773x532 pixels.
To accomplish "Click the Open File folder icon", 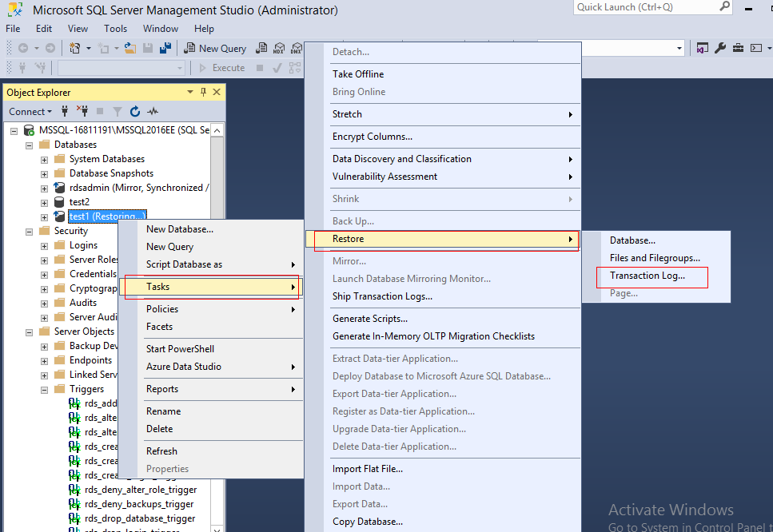I will (x=130, y=48).
